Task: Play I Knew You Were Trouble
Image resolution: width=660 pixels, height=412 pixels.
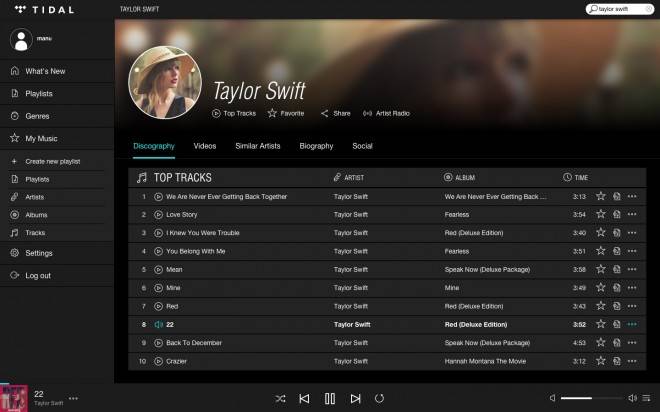Action: [158, 233]
